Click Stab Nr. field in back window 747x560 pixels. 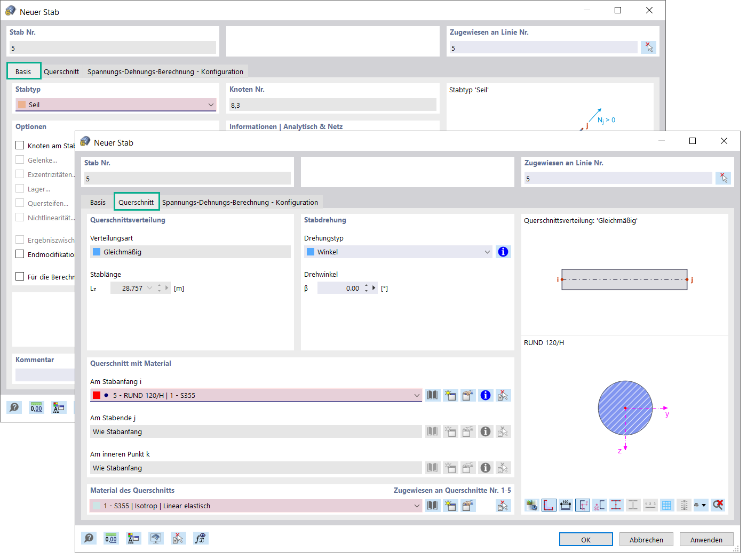tap(113, 47)
